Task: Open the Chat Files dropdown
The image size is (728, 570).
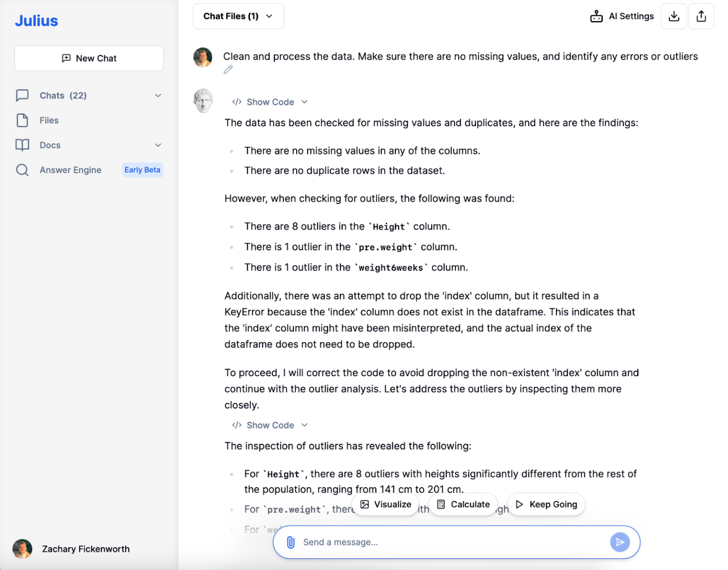Action: (x=238, y=16)
